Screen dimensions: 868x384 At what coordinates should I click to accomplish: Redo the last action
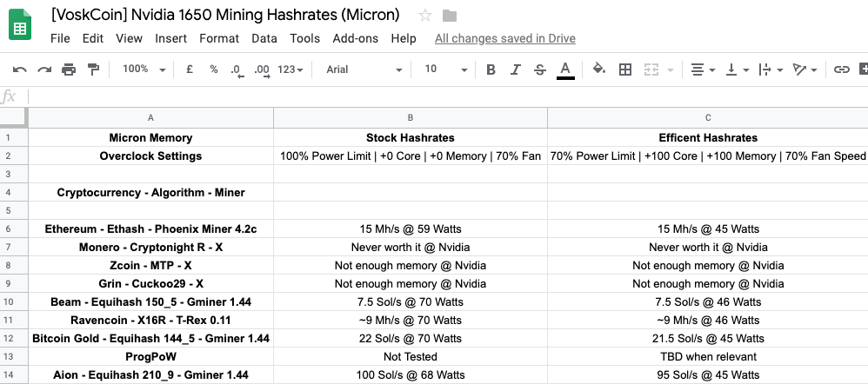(44, 70)
